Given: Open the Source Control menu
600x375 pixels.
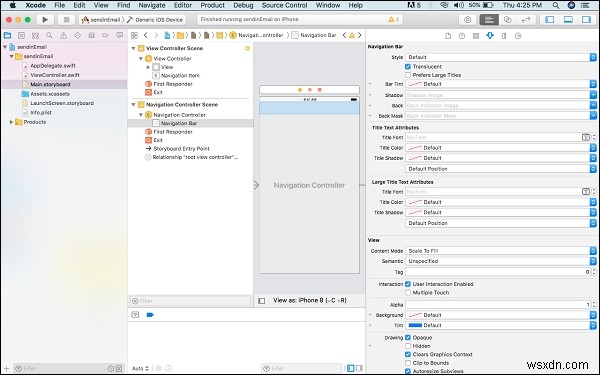Looking at the screenshot, I should pyautogui.click(x=284, y=5).
